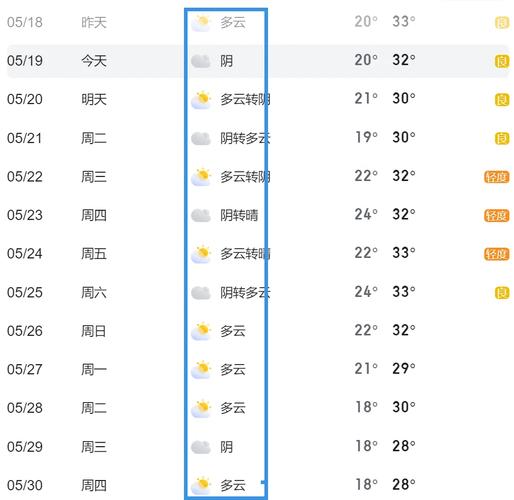This screenshot has height=500, width=514.
Task: Click the orange 轻度 badge for 05/24
Action: 497,254
